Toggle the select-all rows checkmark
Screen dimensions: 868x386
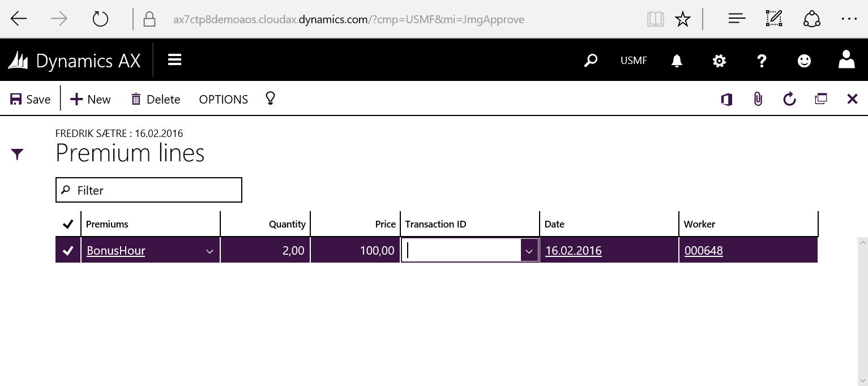tap(68, 224)
